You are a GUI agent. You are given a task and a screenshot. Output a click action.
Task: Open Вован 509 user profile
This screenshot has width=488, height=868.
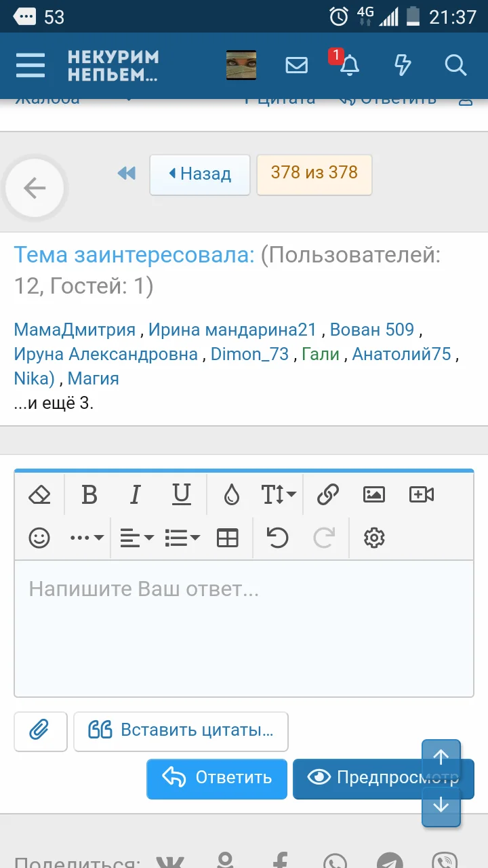tap(372, 330)
